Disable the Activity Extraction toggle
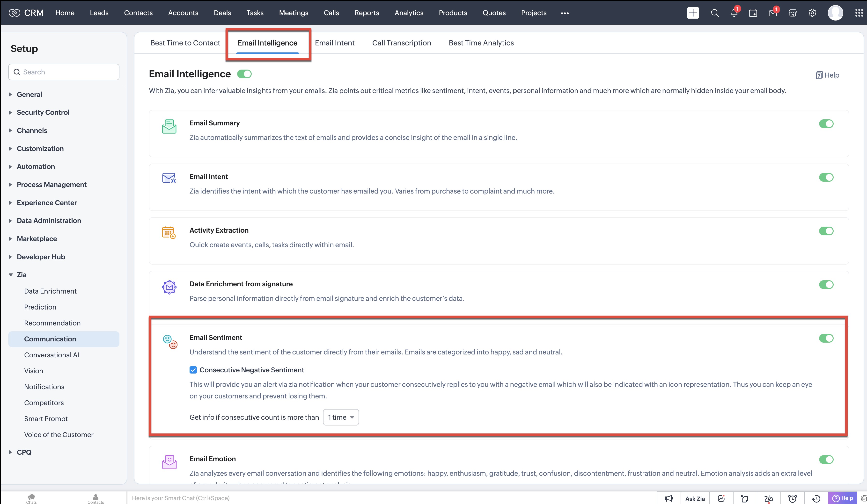The width and height of the screenshot is (867, 504). click(x=826, y=231)
